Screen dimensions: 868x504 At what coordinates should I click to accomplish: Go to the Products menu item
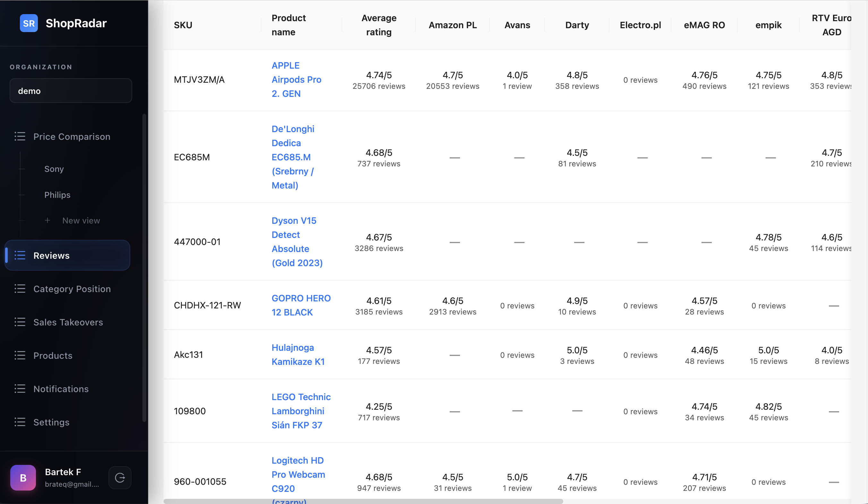pos(53,355)
